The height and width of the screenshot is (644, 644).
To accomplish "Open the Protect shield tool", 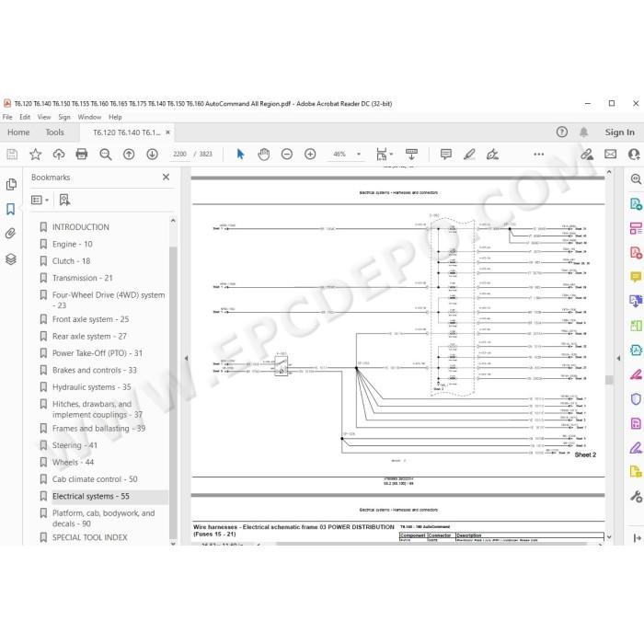I will tap(636, 398).
